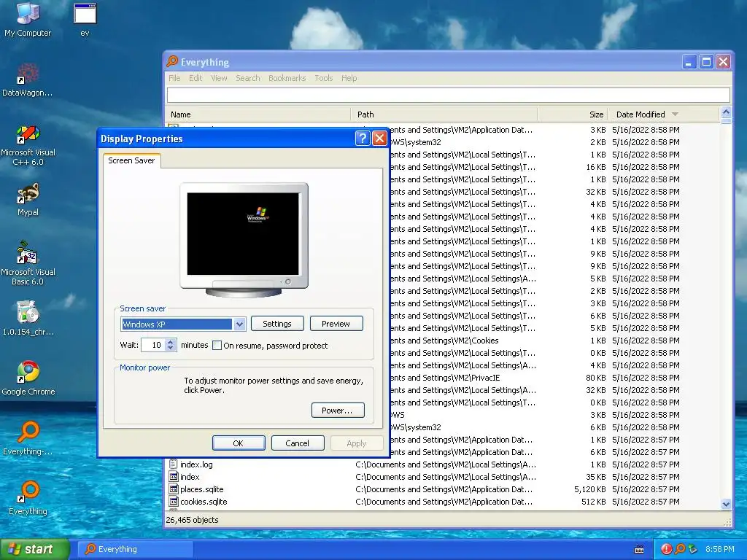Preview the Windows XP screen saver
The width and height of the screenshot is (747, 560).
[x=336, y=324]
